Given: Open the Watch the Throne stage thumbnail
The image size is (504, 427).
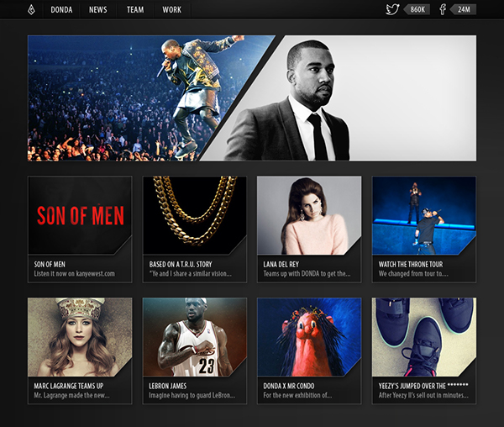Looking at the screenshot, I should [x=424, y=215].
